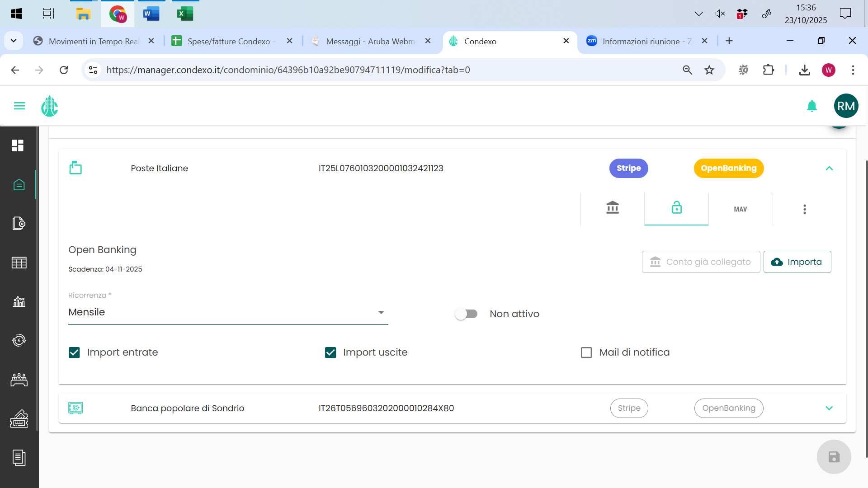
Task: Uncheck the Import uscite checkbox
Action: [x=330, y=352]
